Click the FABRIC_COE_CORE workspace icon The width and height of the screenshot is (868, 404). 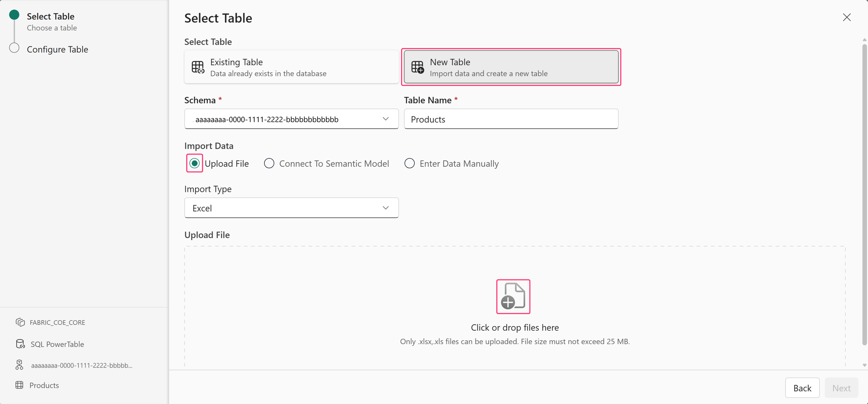click(x=20, y=322)
